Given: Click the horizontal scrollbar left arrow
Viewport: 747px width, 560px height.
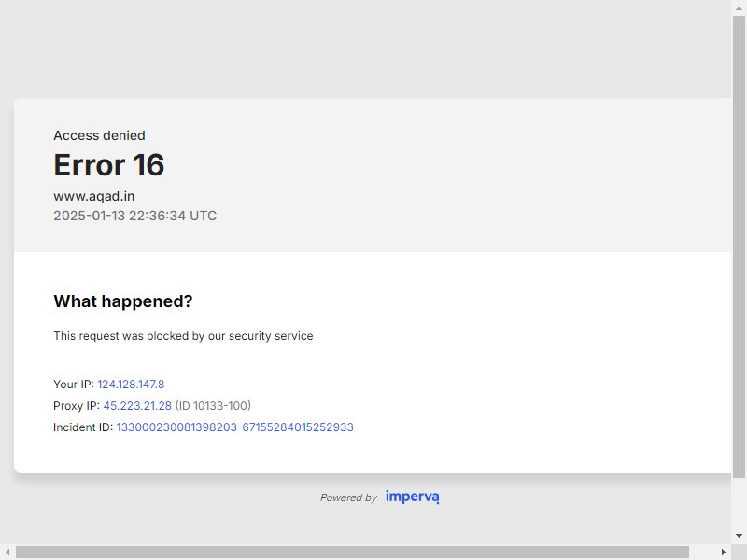Looking at the screenshot, I should click(x=7, y=552).
